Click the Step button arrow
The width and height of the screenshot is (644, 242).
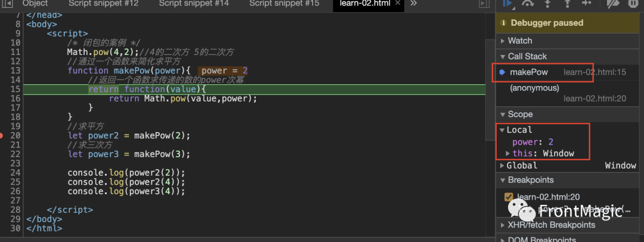point(587,4)
